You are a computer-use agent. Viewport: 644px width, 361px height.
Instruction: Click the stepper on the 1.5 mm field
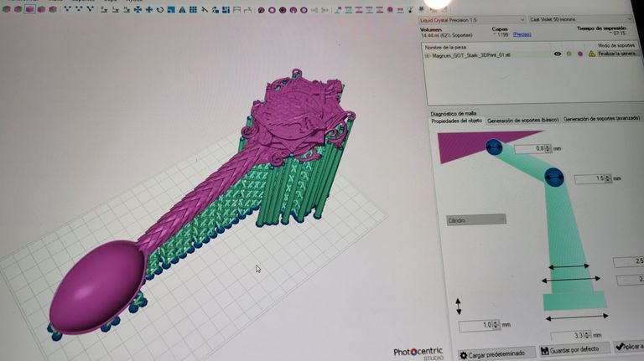608,178
